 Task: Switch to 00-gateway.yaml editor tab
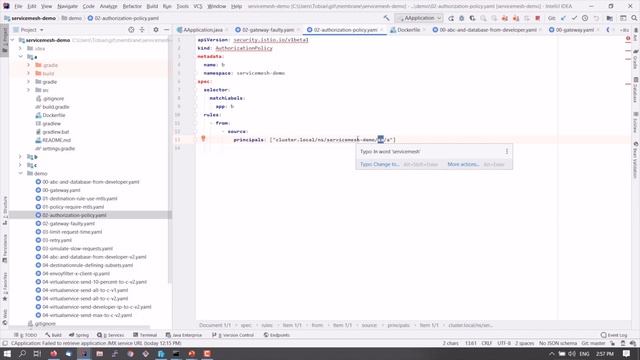point(574,30)
